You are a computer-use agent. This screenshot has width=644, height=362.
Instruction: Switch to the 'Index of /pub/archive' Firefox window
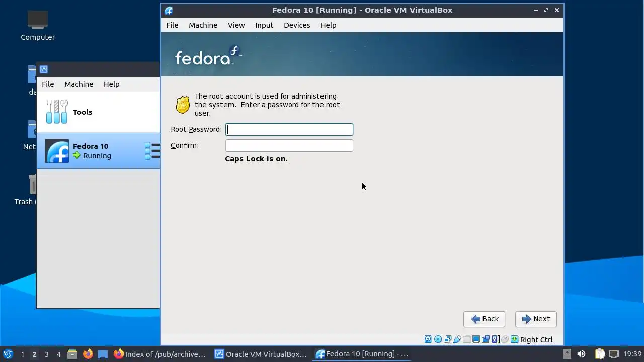tap(160, 354)
